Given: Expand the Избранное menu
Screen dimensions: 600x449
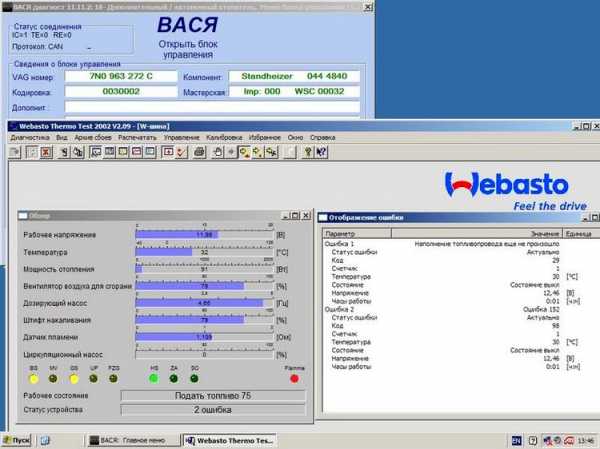Looking at the screenshot, I should pos(263,136).
